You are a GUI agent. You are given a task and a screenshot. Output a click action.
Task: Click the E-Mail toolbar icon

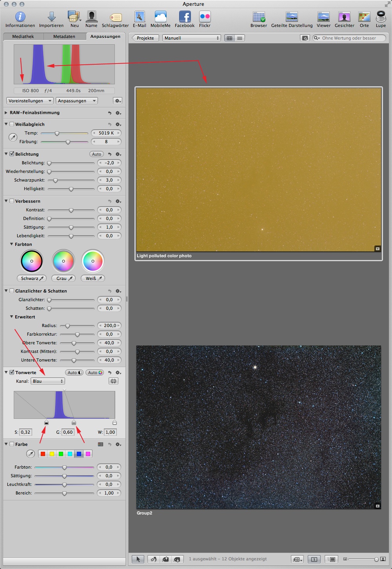[140, 16]
